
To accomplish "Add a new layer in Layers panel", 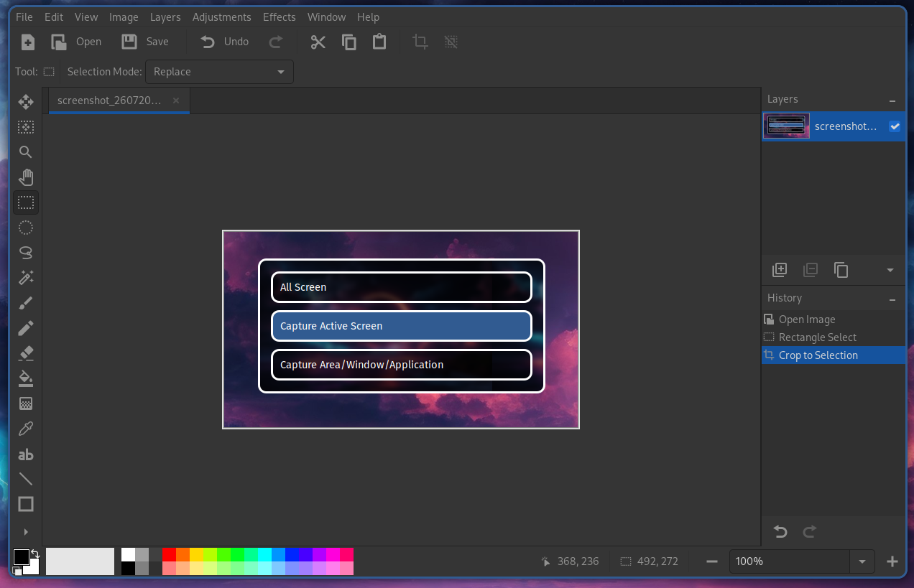I will 780,270.
